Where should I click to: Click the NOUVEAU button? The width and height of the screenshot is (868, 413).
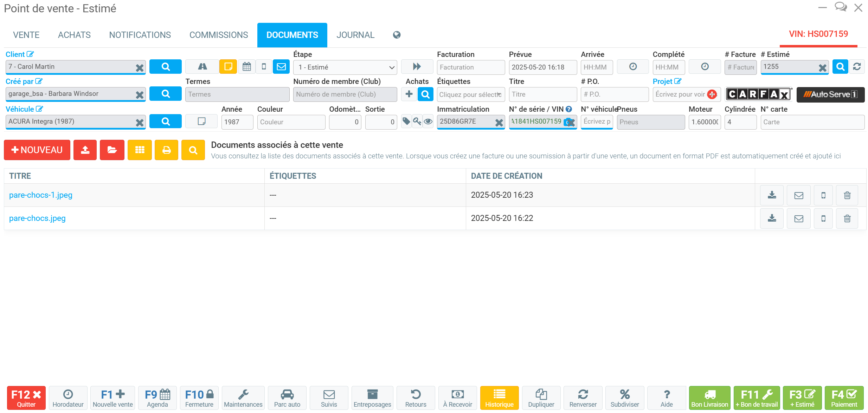pos(37,150)
